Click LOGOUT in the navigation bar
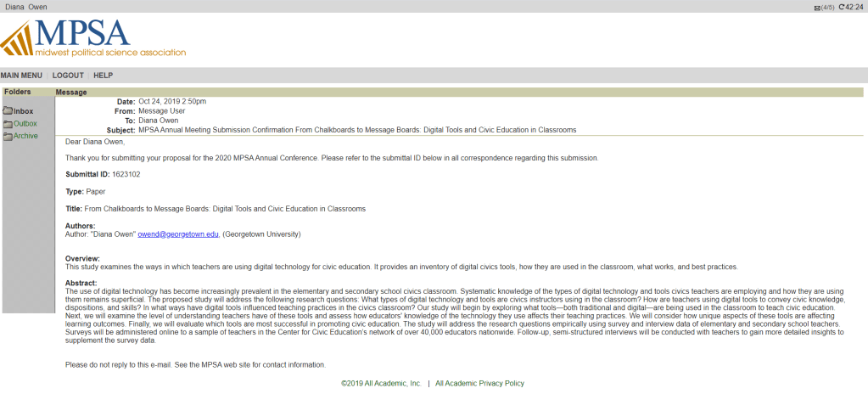 click(68, 76)
